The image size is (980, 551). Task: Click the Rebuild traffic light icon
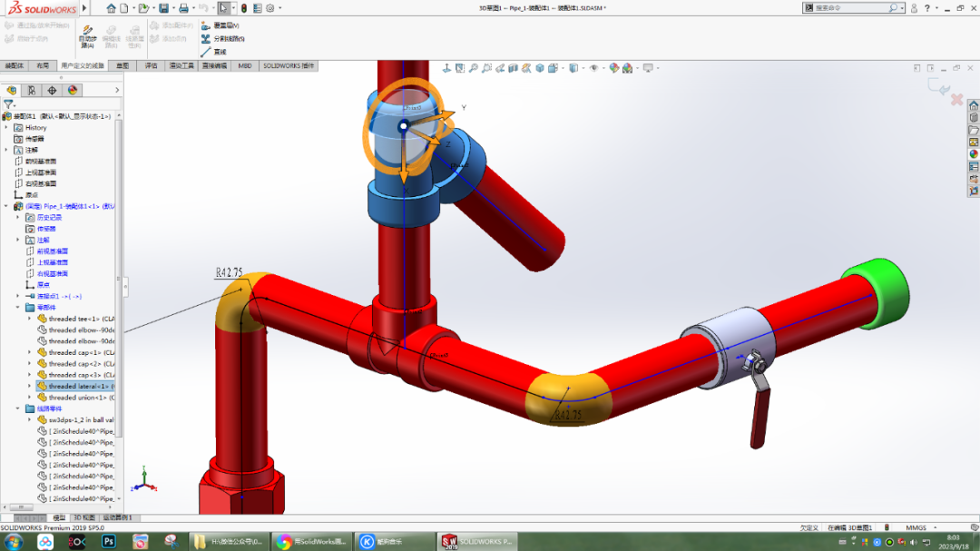click(x=244, y=8)
